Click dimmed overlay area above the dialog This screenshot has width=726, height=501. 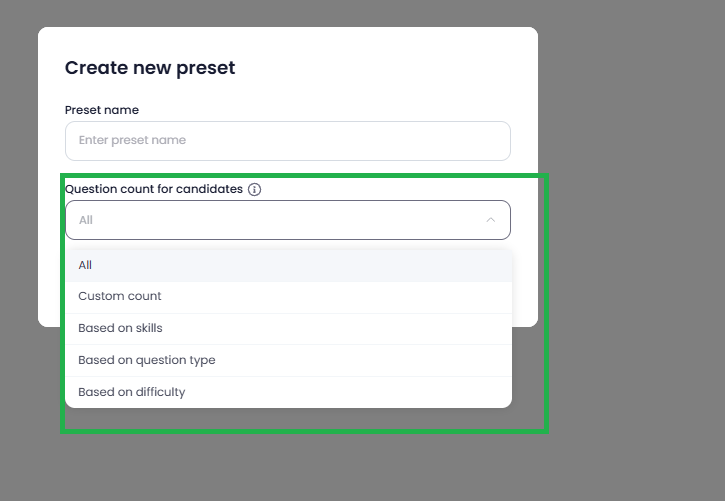(x=287, y=13)
